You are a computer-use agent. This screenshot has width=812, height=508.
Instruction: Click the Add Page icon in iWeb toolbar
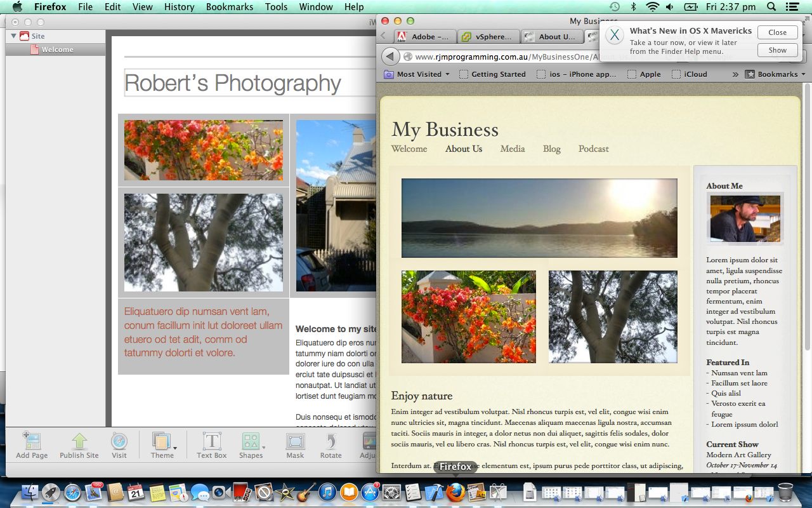[32, 441]
